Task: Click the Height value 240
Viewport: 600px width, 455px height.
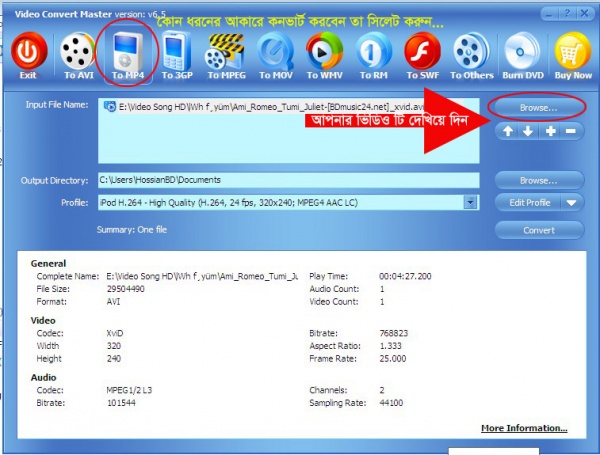Action: click(x=114, y=359)
